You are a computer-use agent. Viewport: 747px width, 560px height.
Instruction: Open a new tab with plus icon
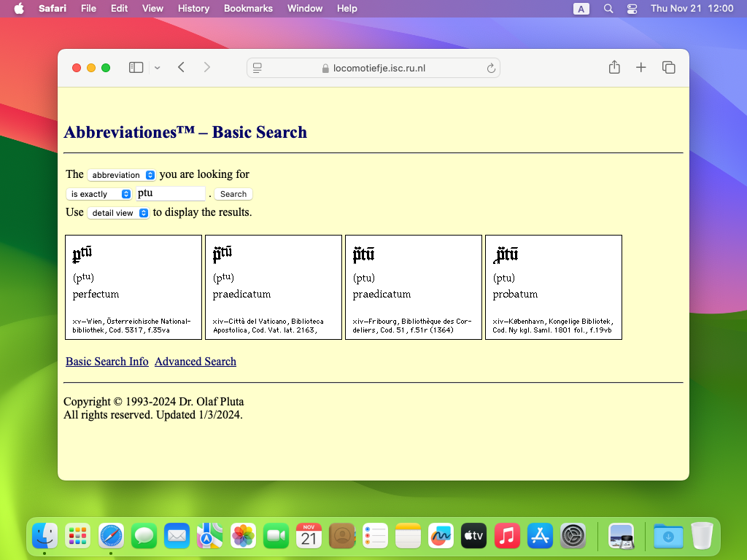point(641,68)
